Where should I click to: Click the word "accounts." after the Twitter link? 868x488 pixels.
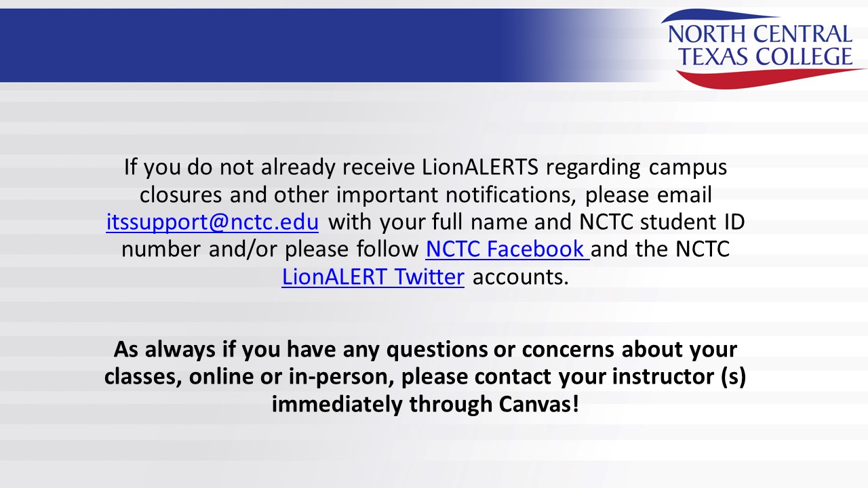click(520, 277)
